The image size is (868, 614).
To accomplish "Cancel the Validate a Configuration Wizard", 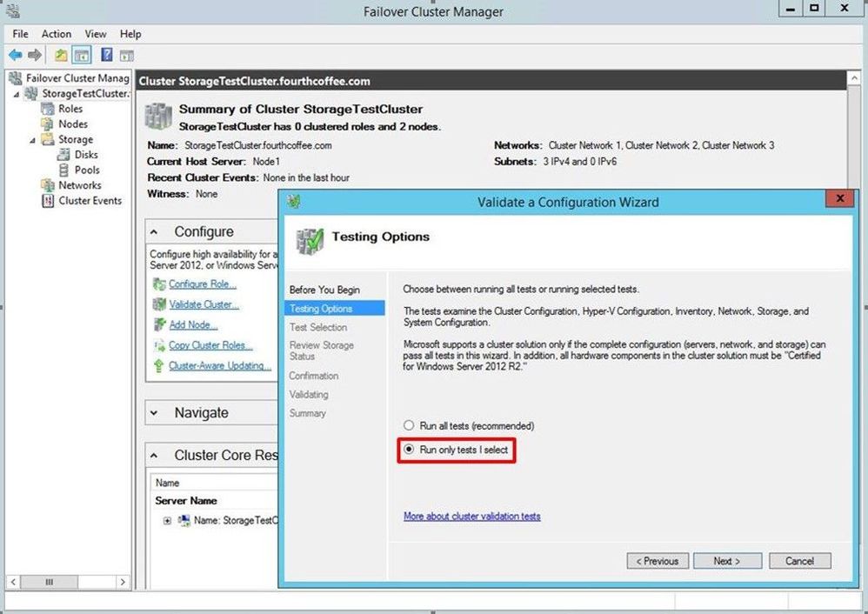I will point(800,561).
